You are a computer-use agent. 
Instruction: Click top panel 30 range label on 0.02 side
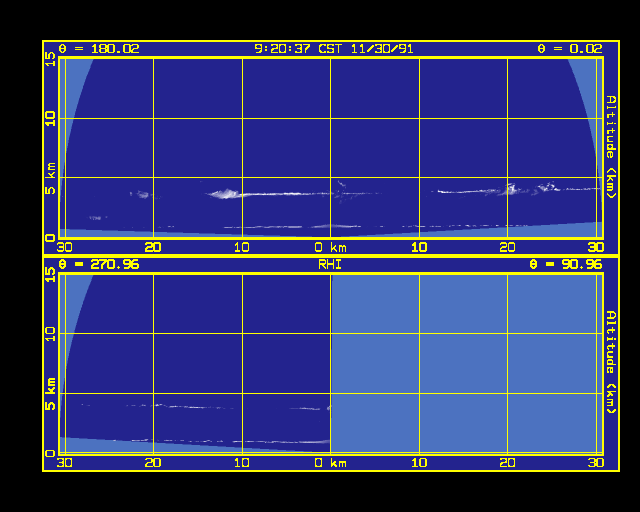(596, 247)
